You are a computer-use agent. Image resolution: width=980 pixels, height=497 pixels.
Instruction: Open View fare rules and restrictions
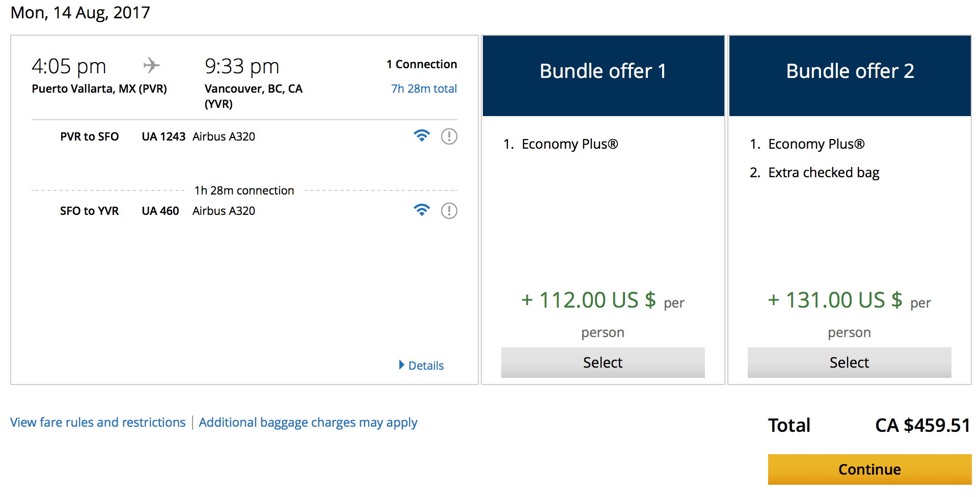coord(98,423)
